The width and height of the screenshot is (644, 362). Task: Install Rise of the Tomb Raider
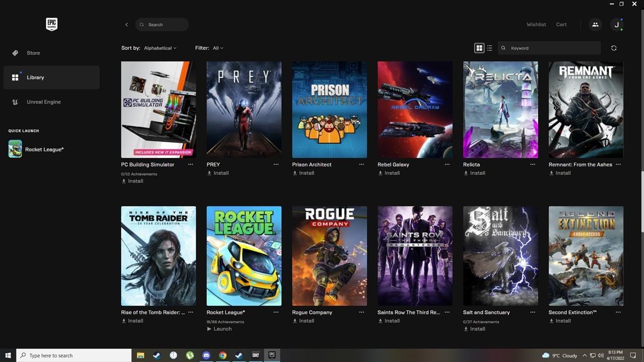point(132,321)
